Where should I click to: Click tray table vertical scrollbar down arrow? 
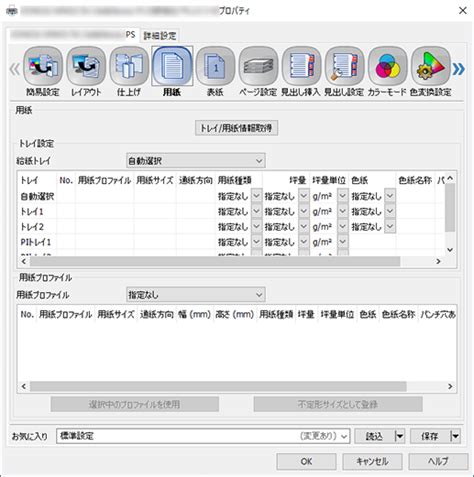pos(450,250)
